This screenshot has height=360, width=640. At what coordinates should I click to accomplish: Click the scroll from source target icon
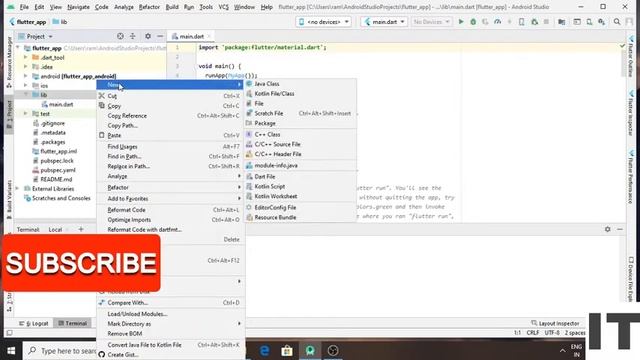tap(120, 36)
